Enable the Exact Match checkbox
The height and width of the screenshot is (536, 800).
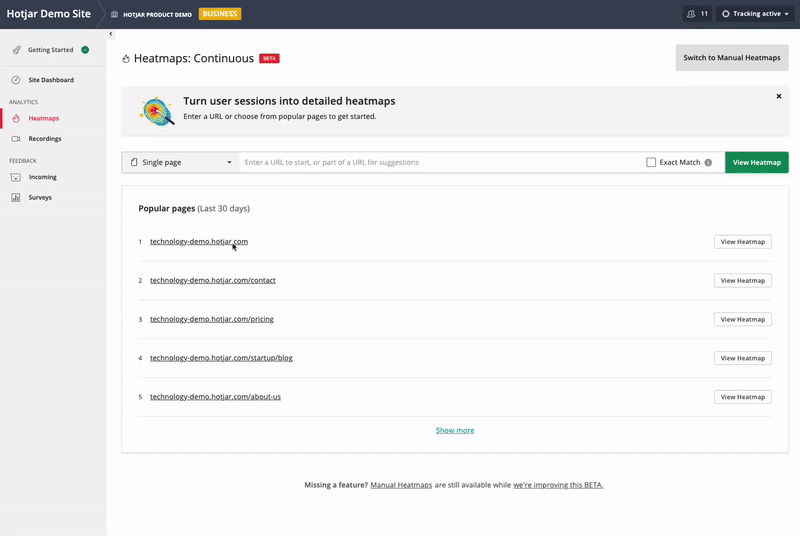click(651, 162)
